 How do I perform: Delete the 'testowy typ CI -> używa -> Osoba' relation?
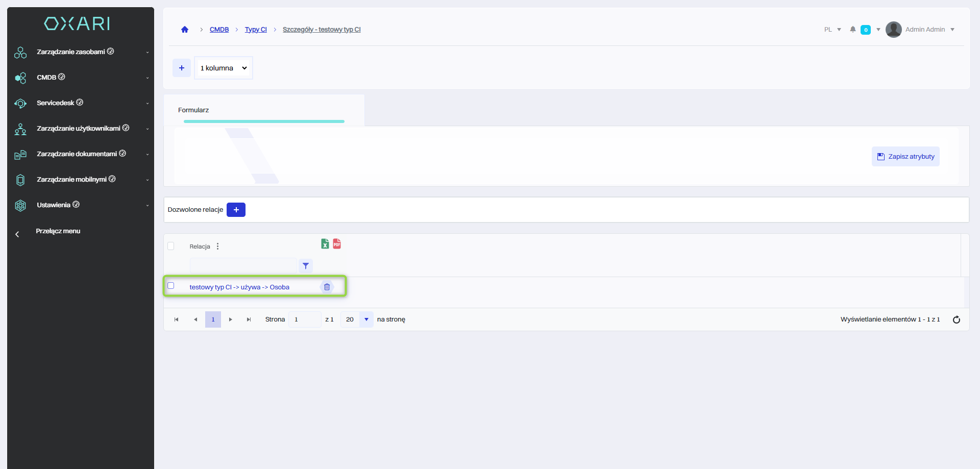click(327, 287)
